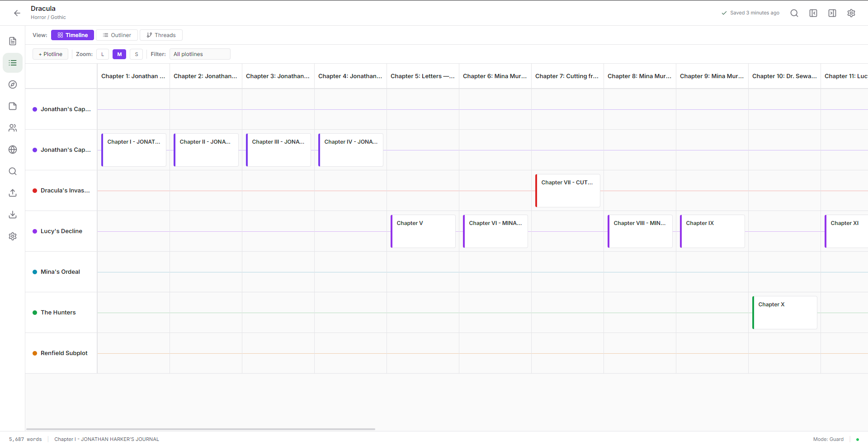Click the red dot for Dracula's Invas... plotline
Viewport: 868px width, 445px height.
coord(35,191)
